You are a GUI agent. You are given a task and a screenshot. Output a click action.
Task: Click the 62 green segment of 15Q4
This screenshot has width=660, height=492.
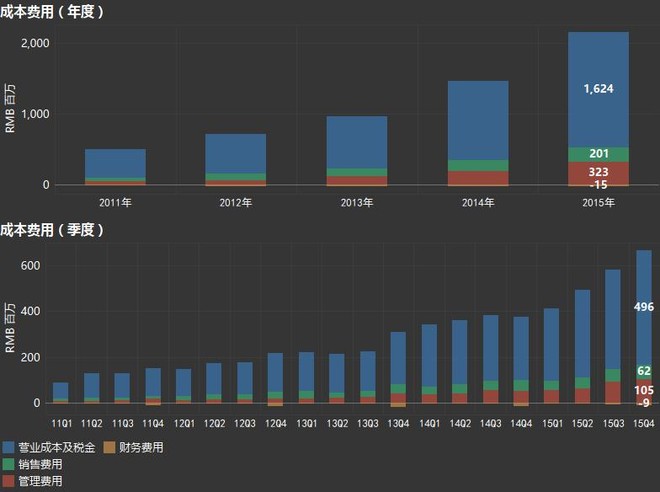click(644, 371)
